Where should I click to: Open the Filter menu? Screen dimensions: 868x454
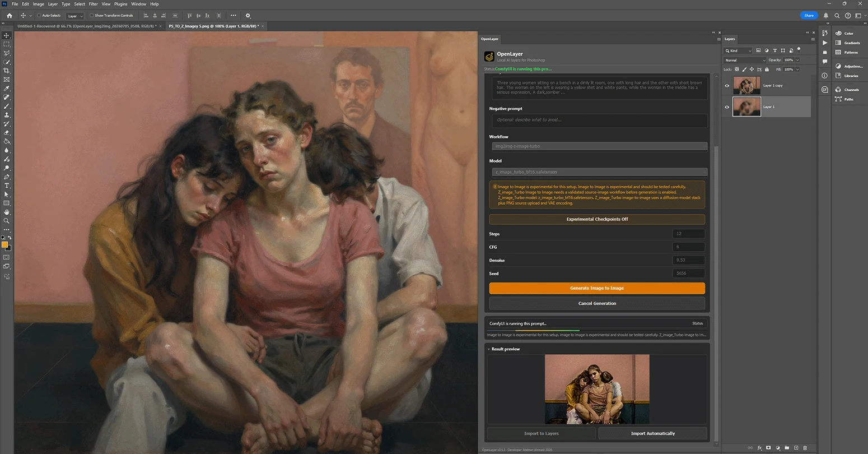tap(94, 4)
